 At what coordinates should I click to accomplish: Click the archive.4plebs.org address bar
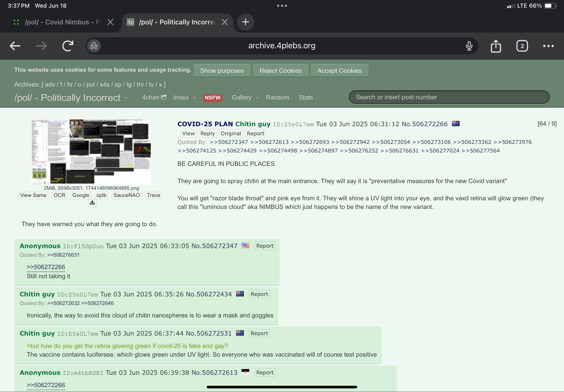point(282,46)
